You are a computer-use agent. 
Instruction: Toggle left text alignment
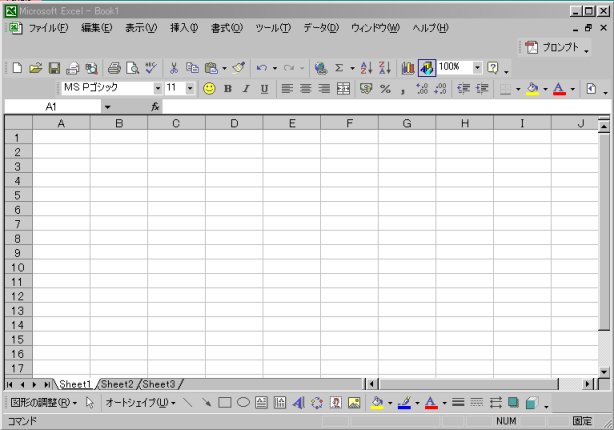click(x=287, y=89)
